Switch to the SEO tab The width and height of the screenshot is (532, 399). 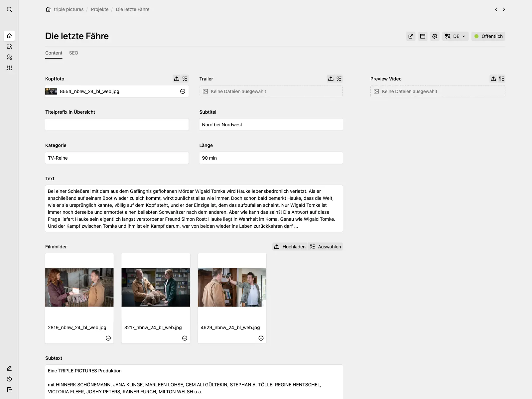click(x=73, y=53)
